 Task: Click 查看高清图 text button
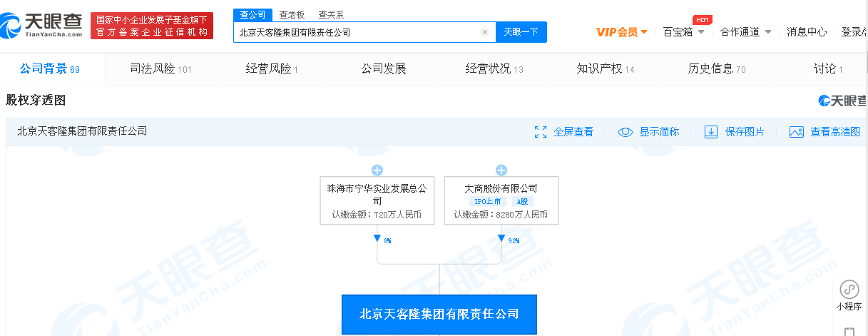[835, 132]
